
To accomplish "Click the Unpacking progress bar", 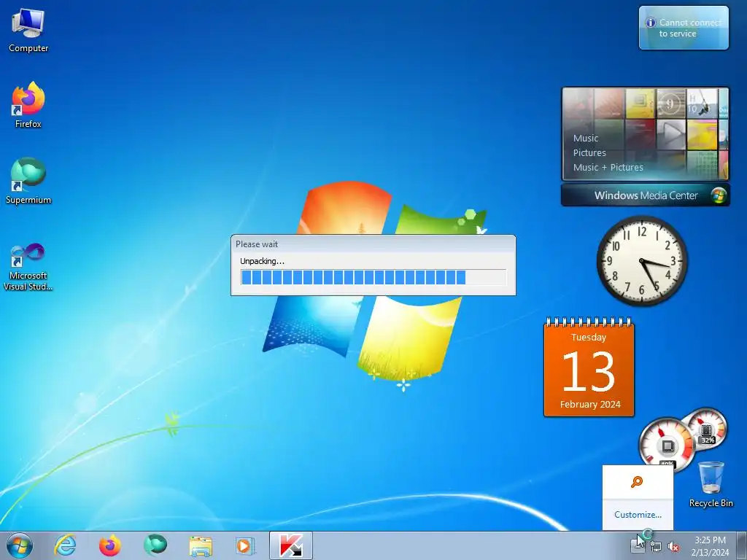I will (373, 277).
